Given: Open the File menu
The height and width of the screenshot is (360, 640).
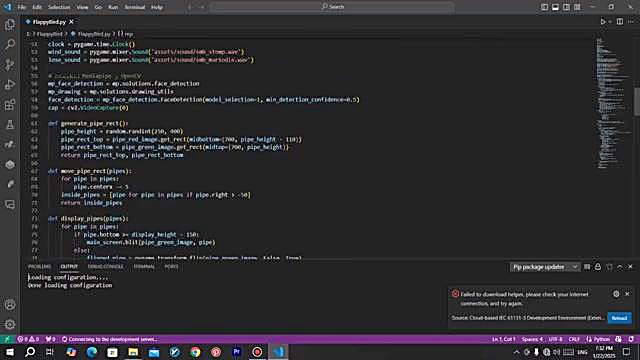Looking at the screenshot, I should (22, 7).
